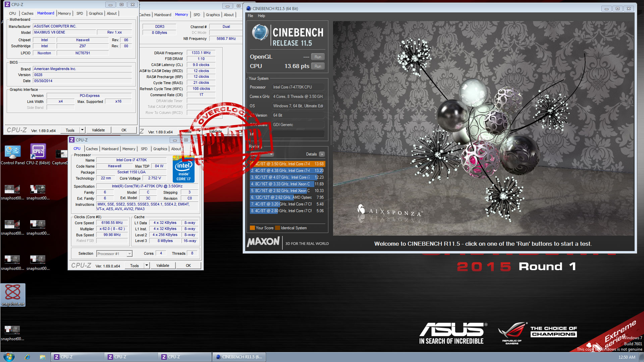Open Tools dropdown arrow in Mainboard window

click(x=82, y=130)
